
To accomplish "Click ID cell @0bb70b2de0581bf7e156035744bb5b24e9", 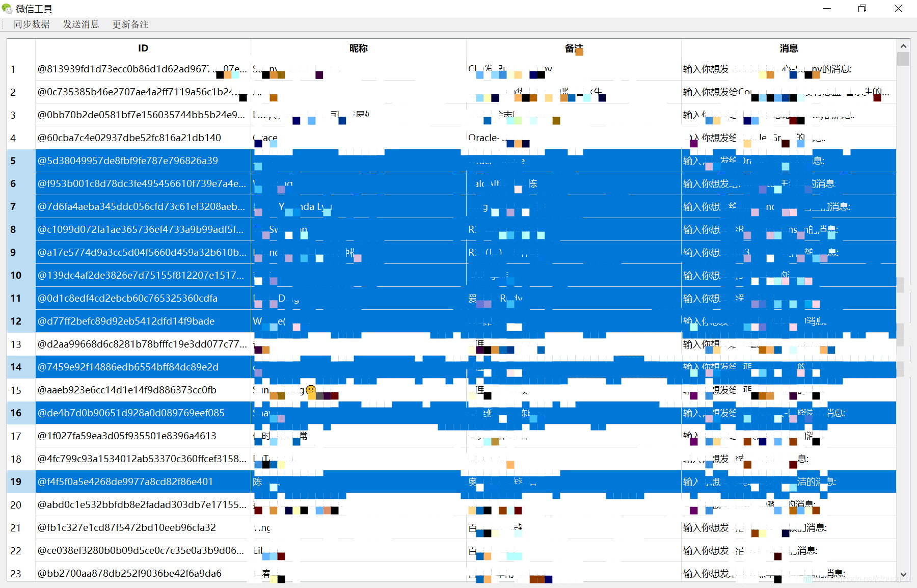I will [143, 115].
